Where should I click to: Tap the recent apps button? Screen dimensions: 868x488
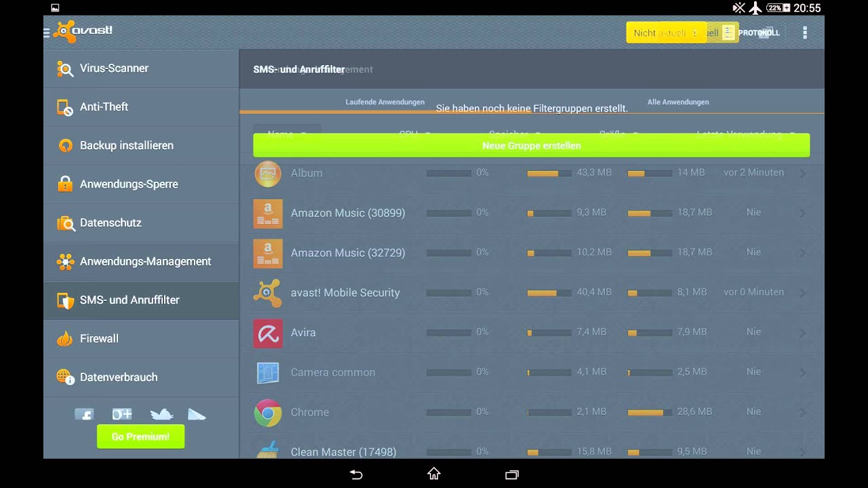pyautogui.click(x=512, y=474)
